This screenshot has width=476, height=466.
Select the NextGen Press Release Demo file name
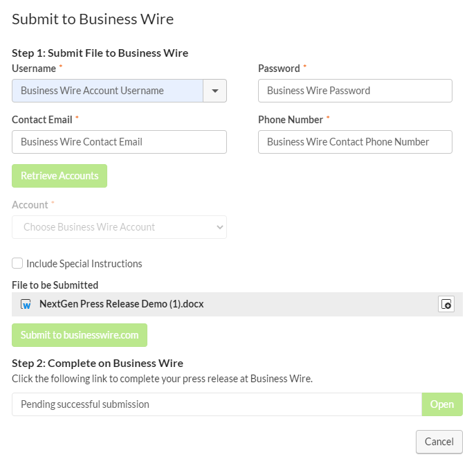pos(122,304)
